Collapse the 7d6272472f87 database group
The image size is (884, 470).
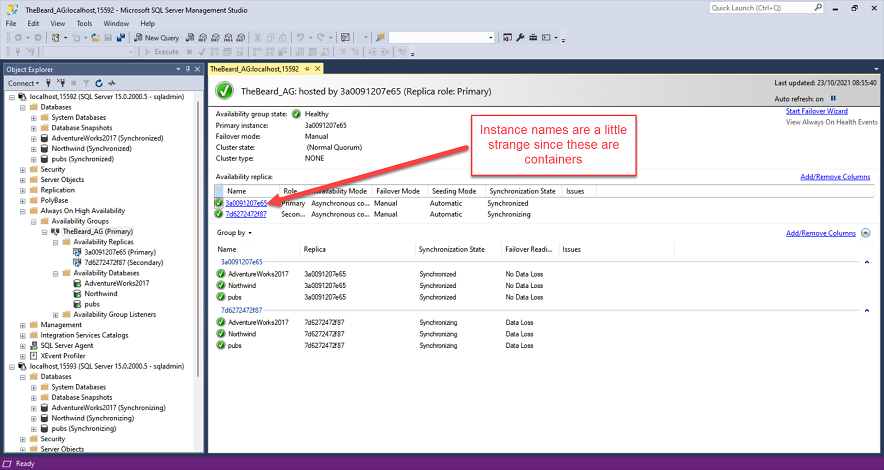[x=867, y=311]
